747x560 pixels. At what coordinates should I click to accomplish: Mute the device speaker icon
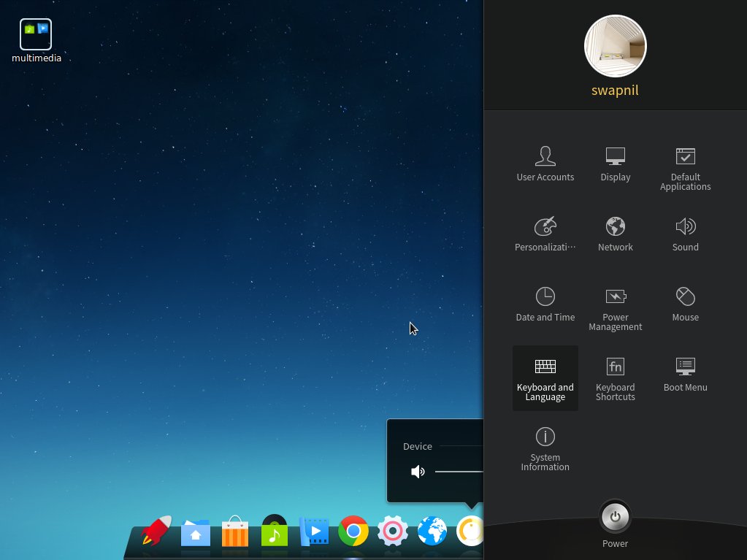click(418, 472)
